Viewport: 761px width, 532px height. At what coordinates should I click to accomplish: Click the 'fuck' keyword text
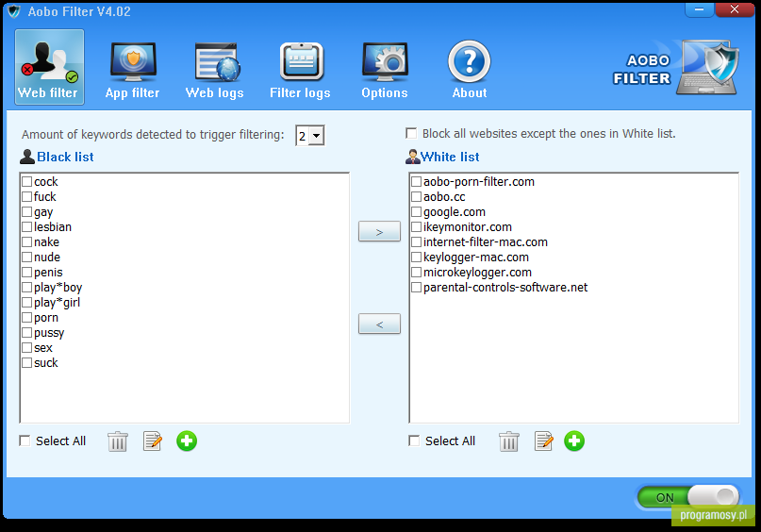[x=45, y=196]
